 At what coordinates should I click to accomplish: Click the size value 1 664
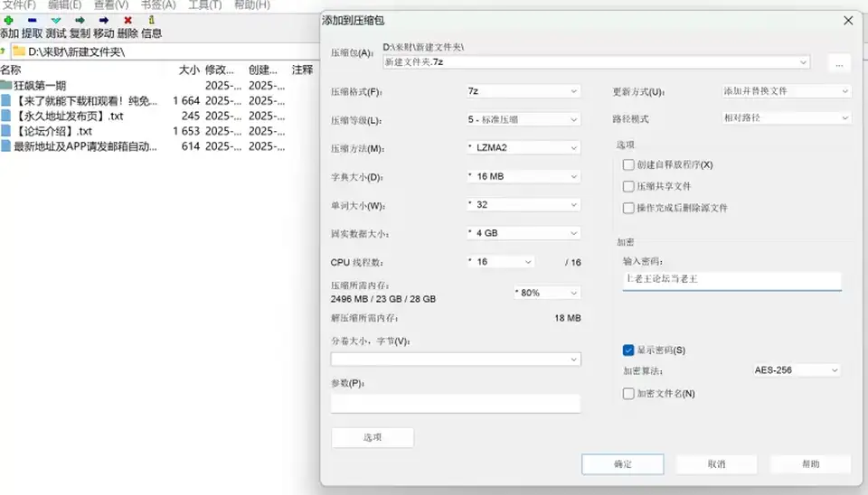click(x=186, y=100)
